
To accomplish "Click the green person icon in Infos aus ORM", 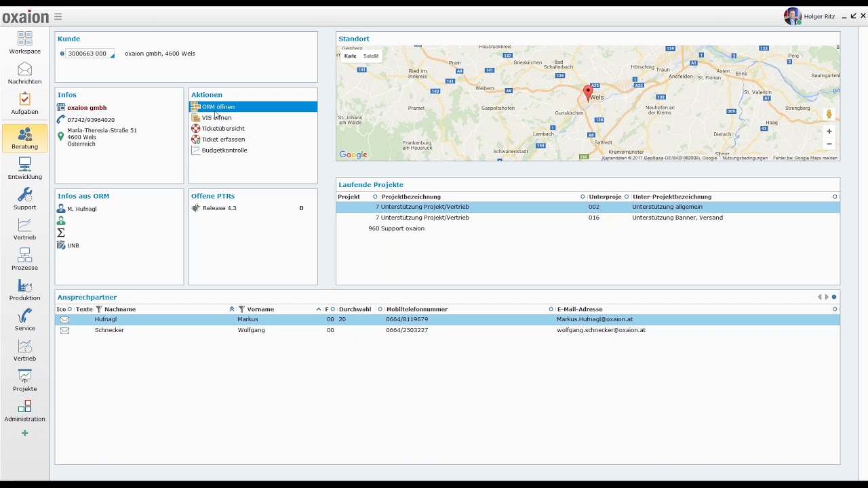I will coord(61,221).
